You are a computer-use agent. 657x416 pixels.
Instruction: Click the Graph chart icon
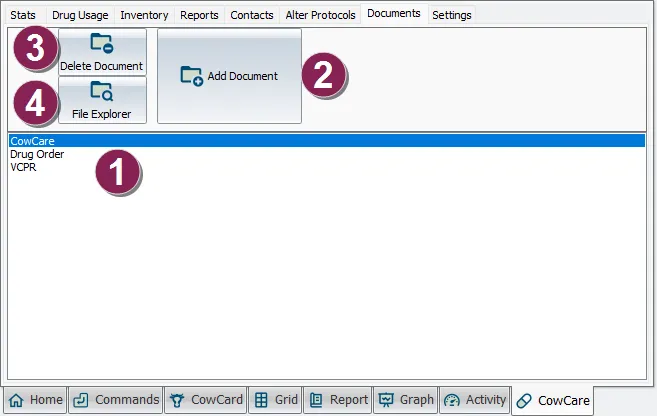point(386,400)
